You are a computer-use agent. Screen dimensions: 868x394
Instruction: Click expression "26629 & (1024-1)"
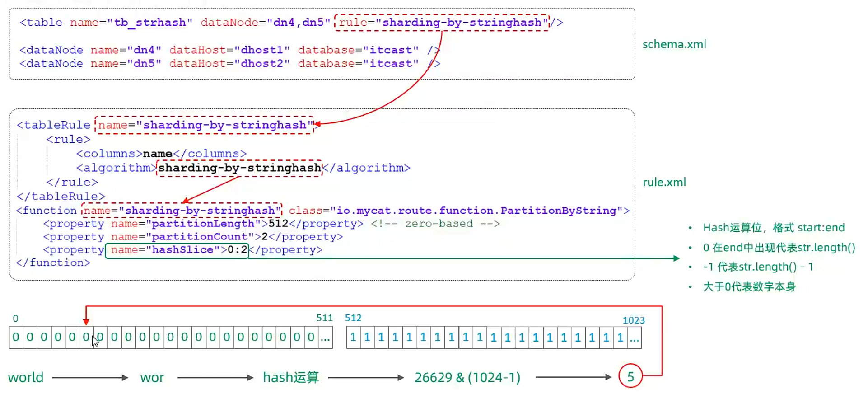click(x=467, y=377)
